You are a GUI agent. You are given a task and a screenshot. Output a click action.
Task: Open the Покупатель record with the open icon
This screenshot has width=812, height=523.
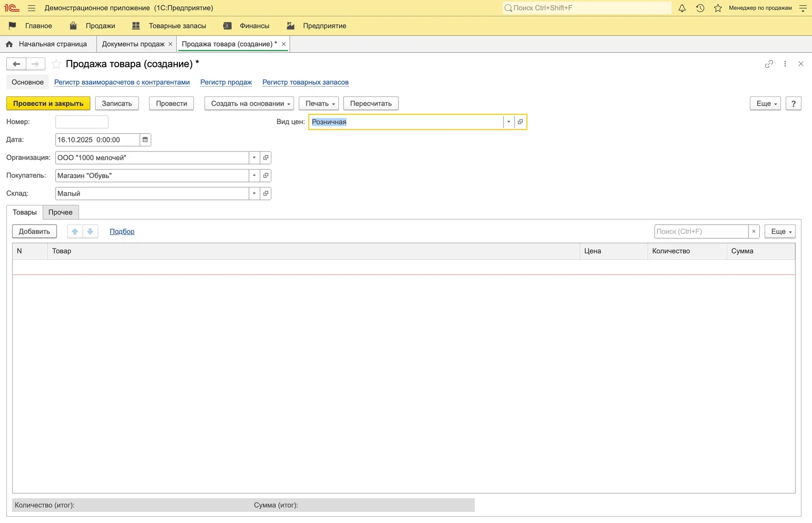pos(265,176)
